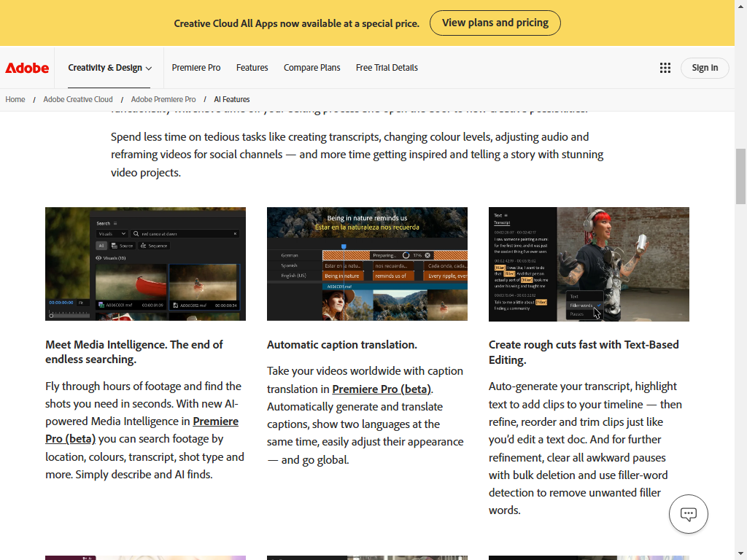Image resolution: width=747 pixels, height=560 pixels.
Task: Open the Adobe Premiere Pro breadcrumb
Action: pyautogui.click(x=163, y=99)
